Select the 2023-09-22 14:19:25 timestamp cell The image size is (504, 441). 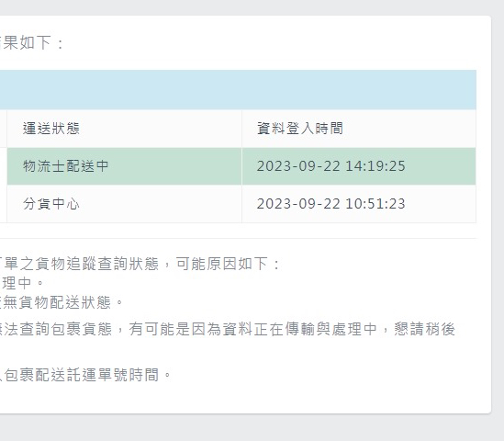coord(359,166)
